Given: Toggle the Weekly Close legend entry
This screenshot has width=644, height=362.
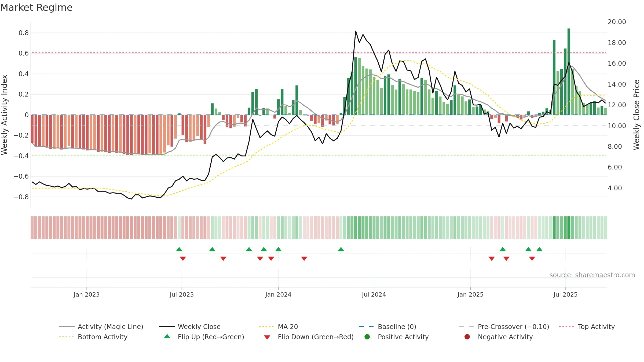Looking at the screenshot, I should (x=190, y=327).
